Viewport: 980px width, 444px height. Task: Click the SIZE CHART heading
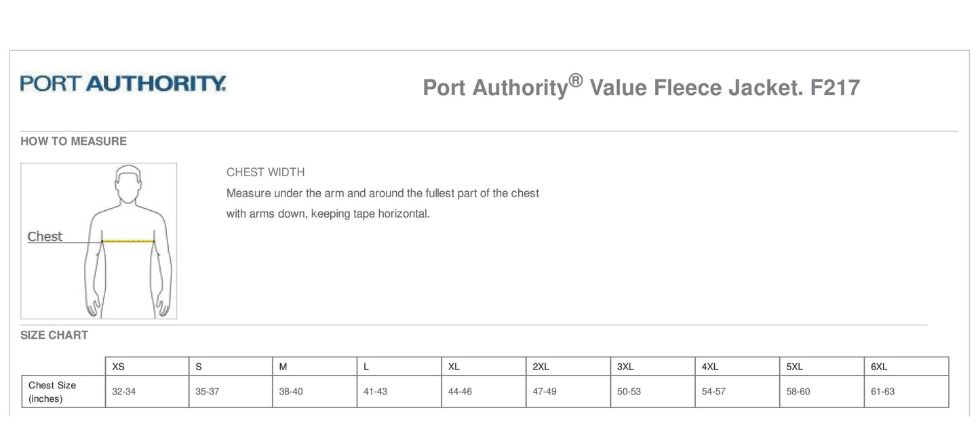point(54,335)
